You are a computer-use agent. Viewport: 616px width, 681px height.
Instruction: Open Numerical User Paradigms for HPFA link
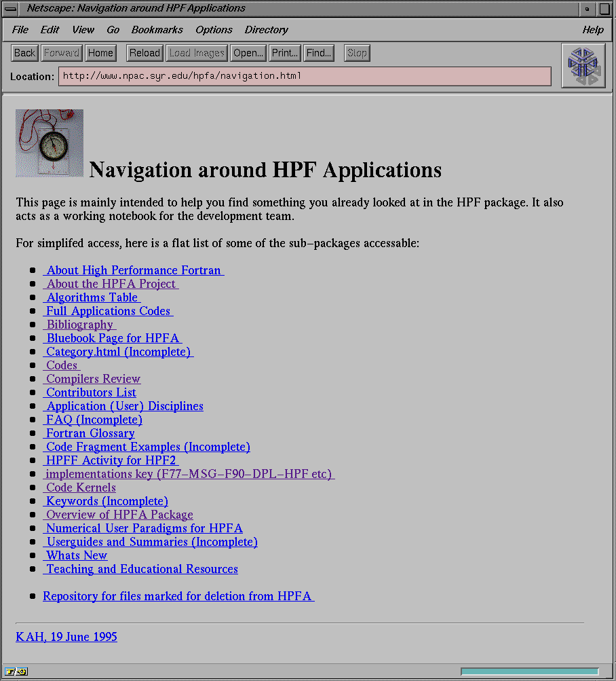143,528
